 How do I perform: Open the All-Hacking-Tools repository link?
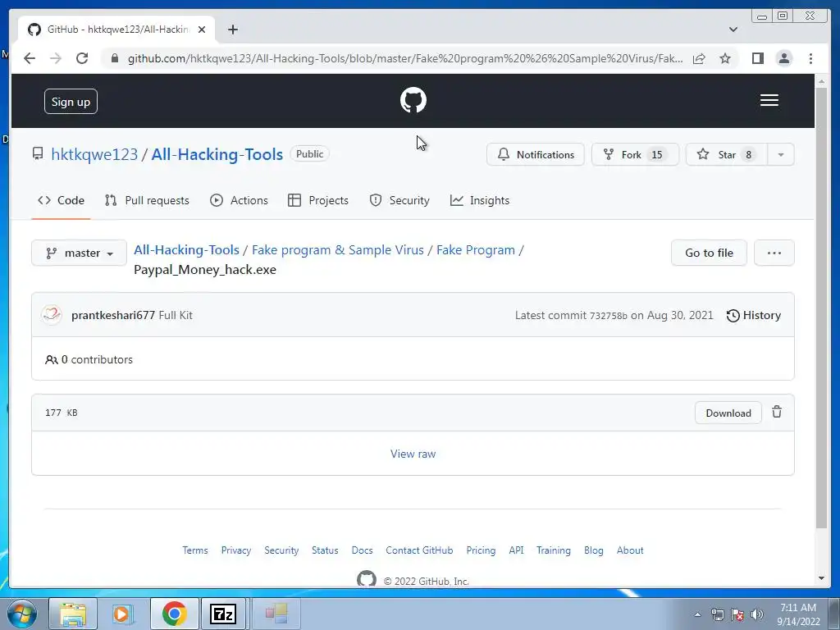pyautogui.click(x=217, y=154)
